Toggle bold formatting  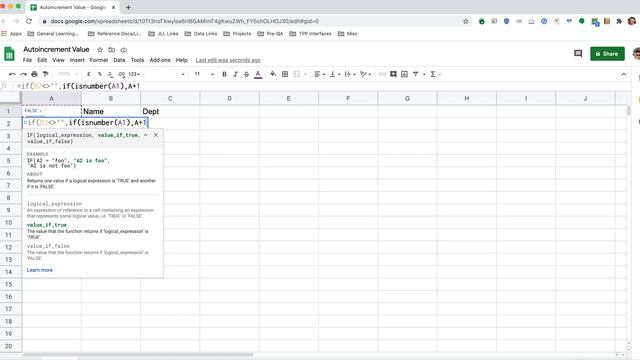[x=224, y=74]
